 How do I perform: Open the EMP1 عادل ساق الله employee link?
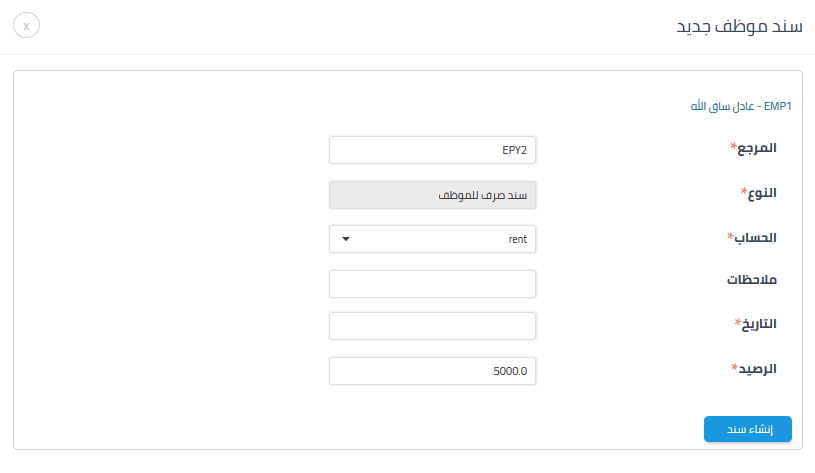pyautogui.click(x=742, y=105)
